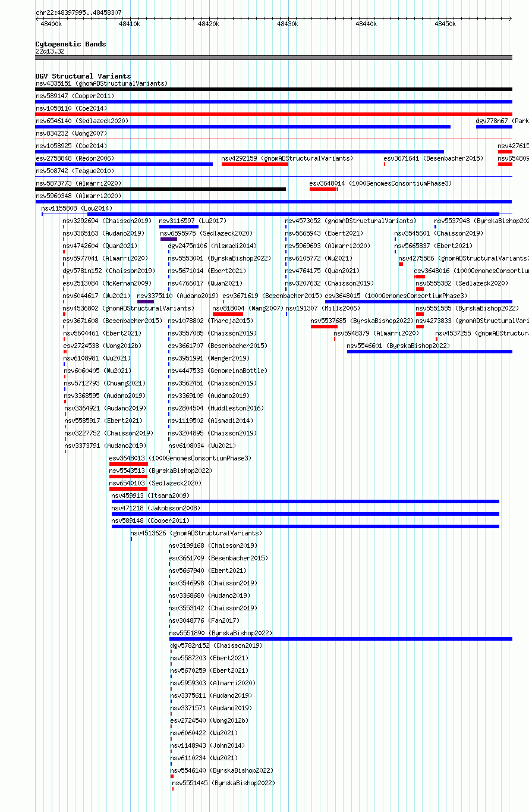This screenshot has height=812, width=529.
Task: Click nsv459913 (Itsara2009) label
Action: coord(150,496)
